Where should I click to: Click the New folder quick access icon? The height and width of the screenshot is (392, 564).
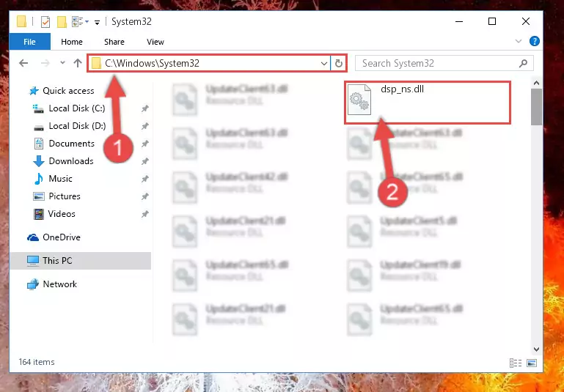(62, 22)
